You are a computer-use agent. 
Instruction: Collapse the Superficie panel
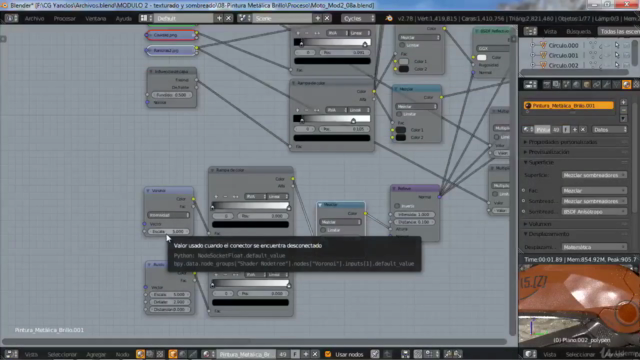pyautogui.click(x=541, y=162)
